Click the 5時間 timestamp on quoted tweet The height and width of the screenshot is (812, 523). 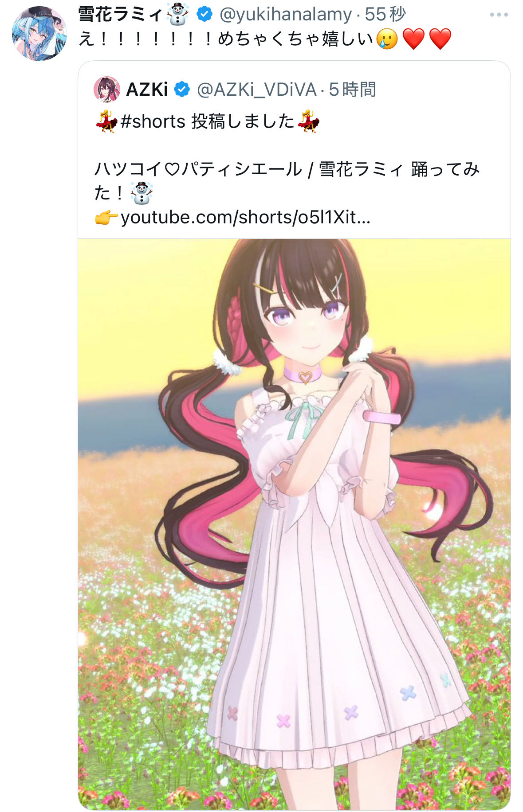click(x=352, y=90)
